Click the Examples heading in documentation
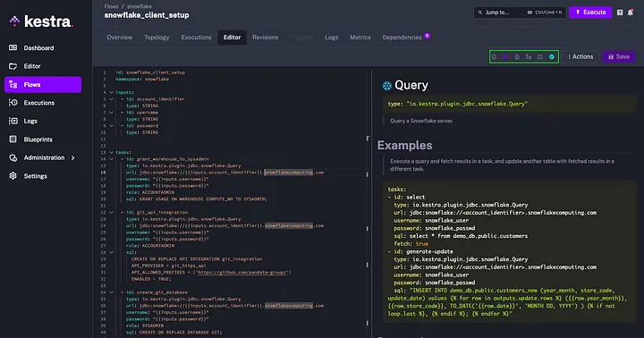 pos(404,146)
